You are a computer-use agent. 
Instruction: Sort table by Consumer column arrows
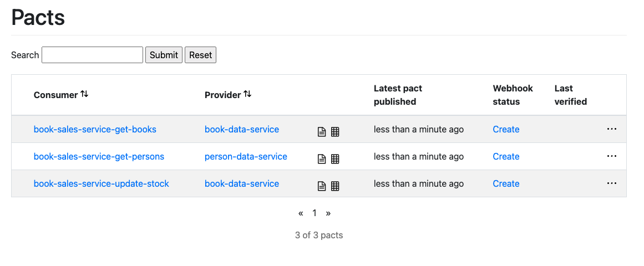84,94
